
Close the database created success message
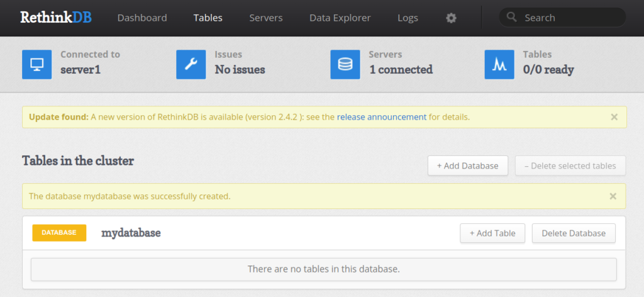(x=613, y=196)
